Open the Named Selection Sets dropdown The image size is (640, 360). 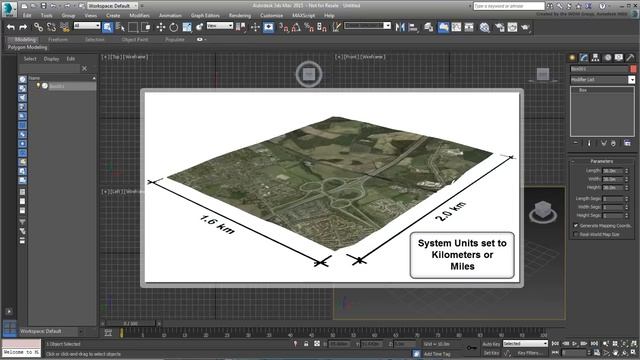[367, 26]
